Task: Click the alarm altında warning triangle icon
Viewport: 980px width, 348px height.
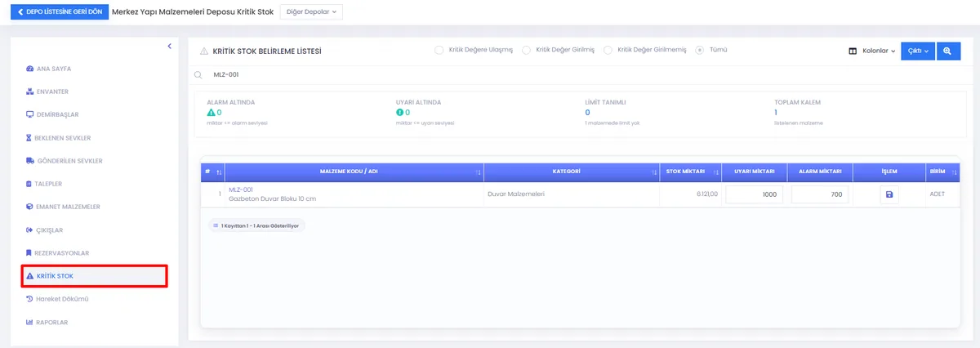Action: pos(212,113)
